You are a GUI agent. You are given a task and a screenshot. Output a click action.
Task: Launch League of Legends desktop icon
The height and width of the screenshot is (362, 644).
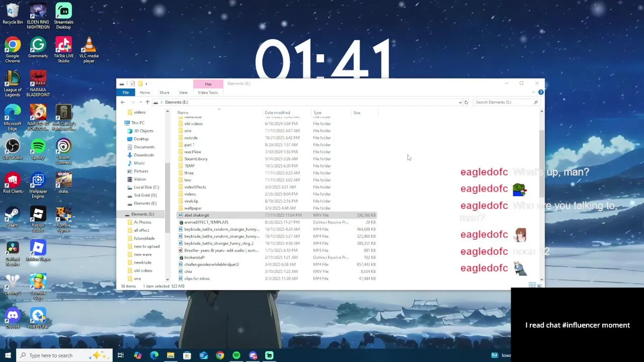click(13, 84)
